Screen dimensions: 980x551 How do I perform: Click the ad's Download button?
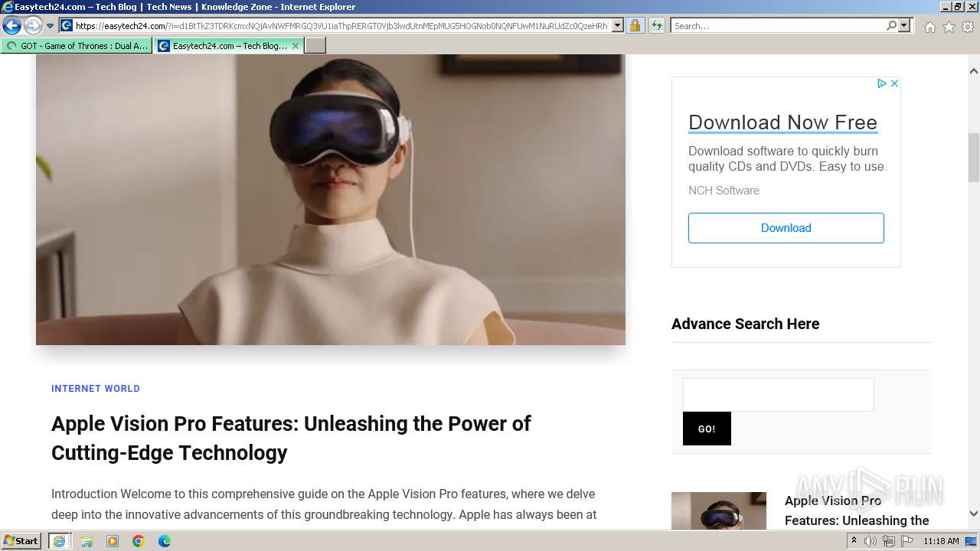click(x=786, y=228)
